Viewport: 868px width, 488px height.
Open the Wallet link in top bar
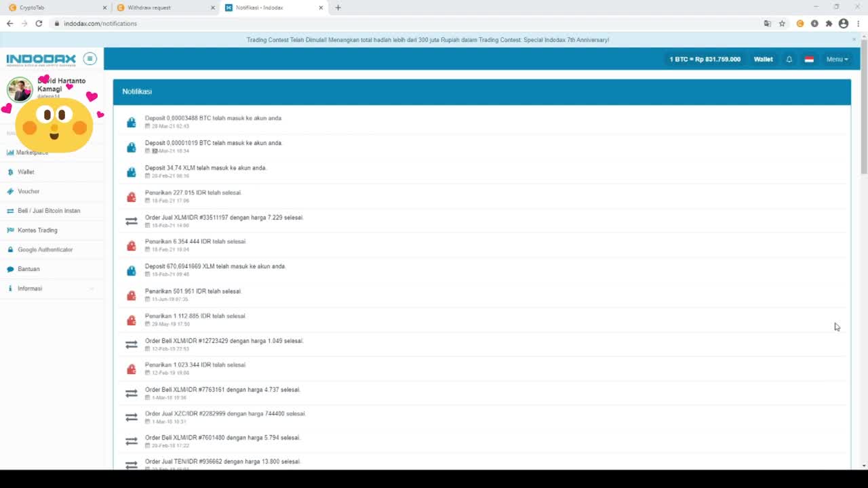point(763,59)
